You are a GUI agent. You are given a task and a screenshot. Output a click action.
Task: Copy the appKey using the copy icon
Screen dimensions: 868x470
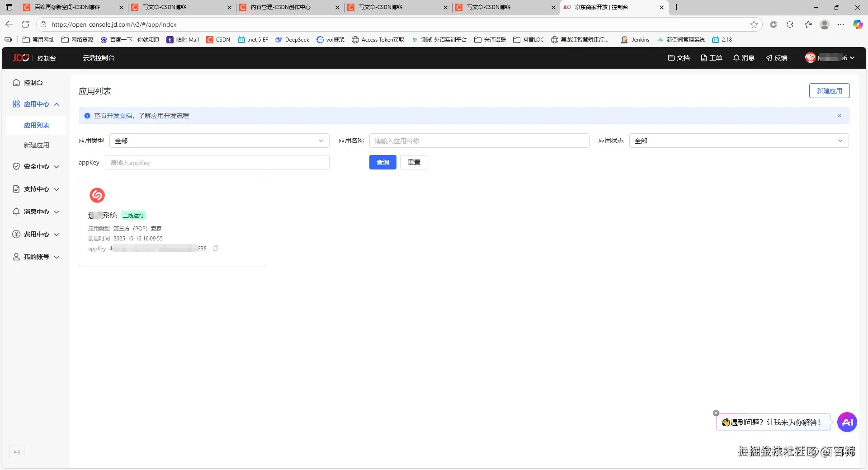(216, 248)
